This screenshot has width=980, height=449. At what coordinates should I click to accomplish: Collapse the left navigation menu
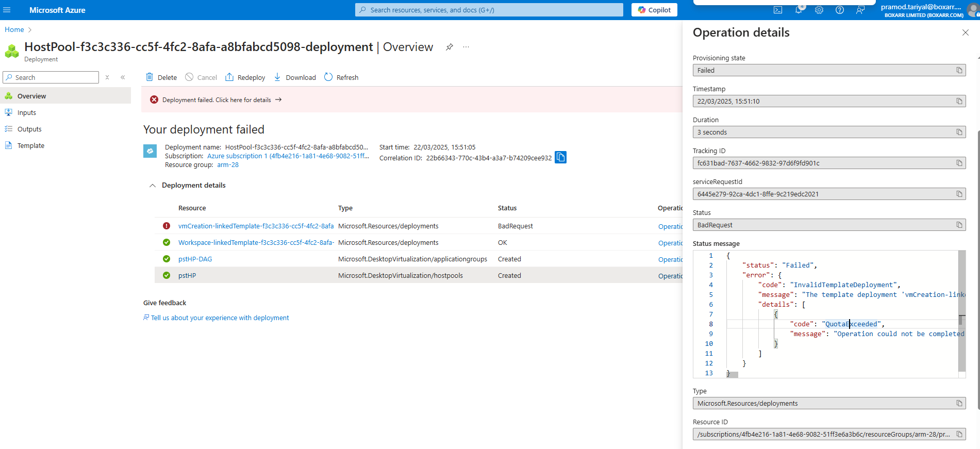[x=123, y=77]
